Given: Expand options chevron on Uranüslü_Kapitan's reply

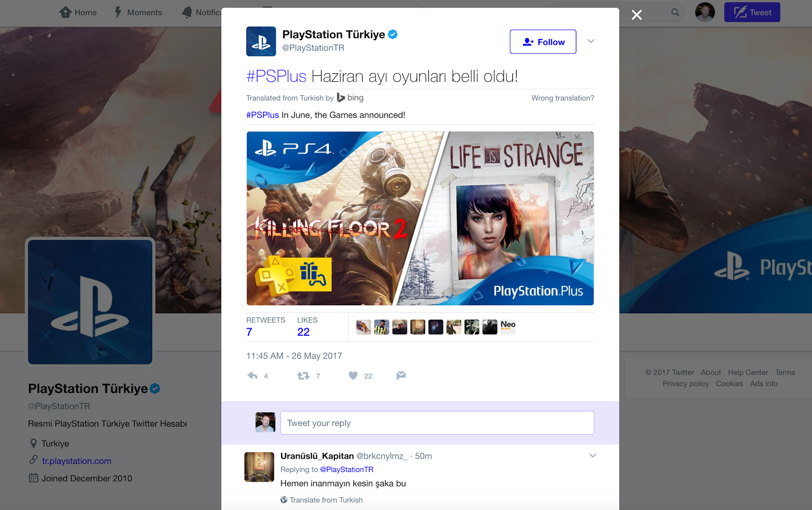Looking at the screenshot, I should pos(592,455).
